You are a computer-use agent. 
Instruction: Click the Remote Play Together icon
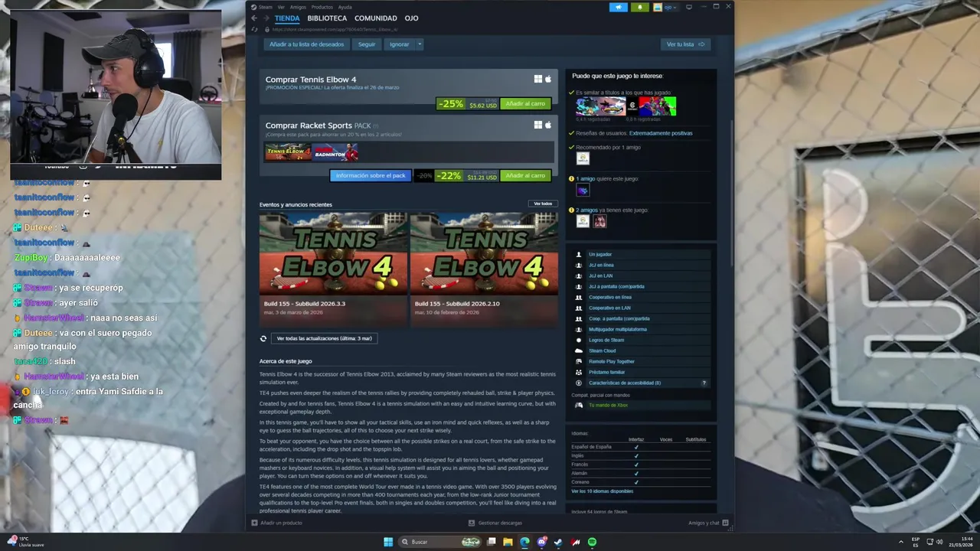[x=579, y=361]
